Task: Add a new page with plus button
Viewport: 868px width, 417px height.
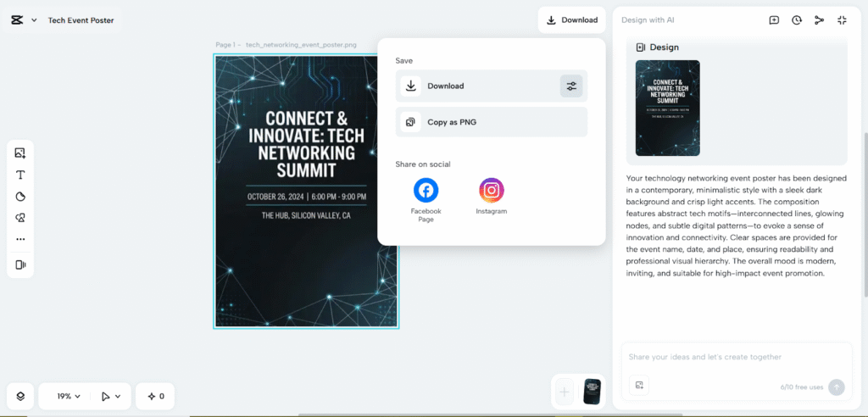Action: (x=565, y=392)
